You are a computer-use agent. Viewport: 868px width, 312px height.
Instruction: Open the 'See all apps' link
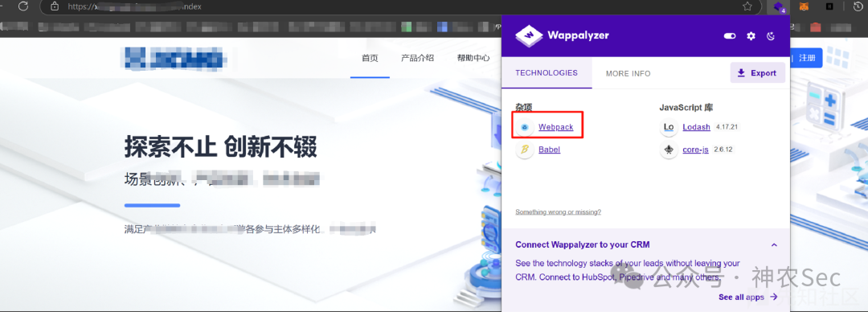pos(748,297)
